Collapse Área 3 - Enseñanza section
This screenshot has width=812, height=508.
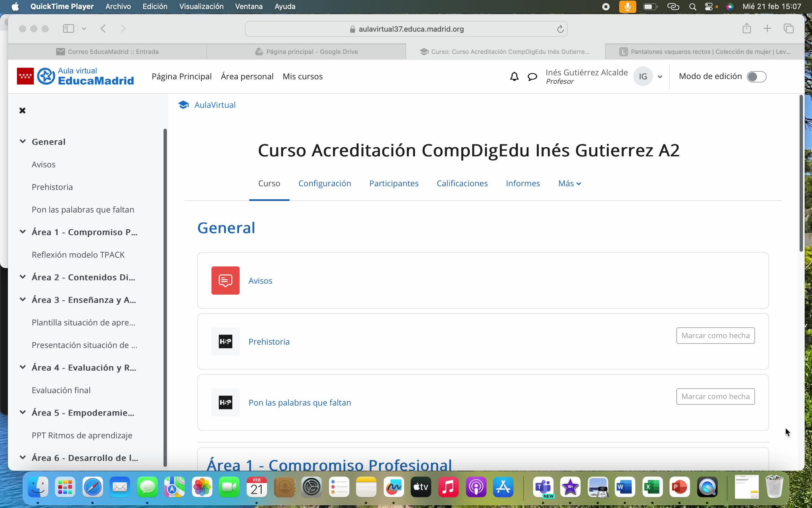(x=23, y=299)
